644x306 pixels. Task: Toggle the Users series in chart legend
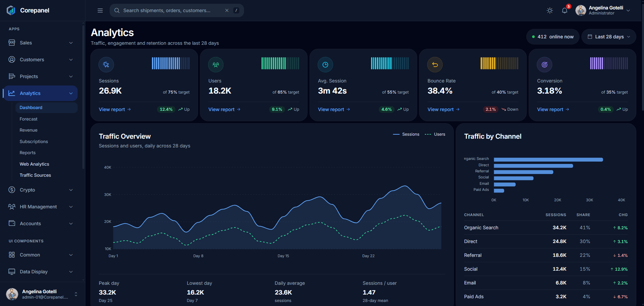click(435, 134)
